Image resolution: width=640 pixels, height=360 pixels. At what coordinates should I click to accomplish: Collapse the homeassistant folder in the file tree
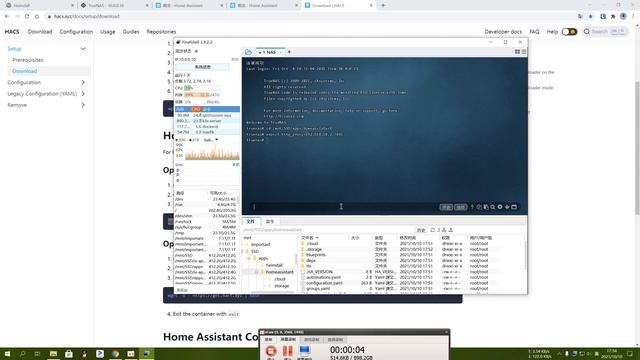pos(257,272)
